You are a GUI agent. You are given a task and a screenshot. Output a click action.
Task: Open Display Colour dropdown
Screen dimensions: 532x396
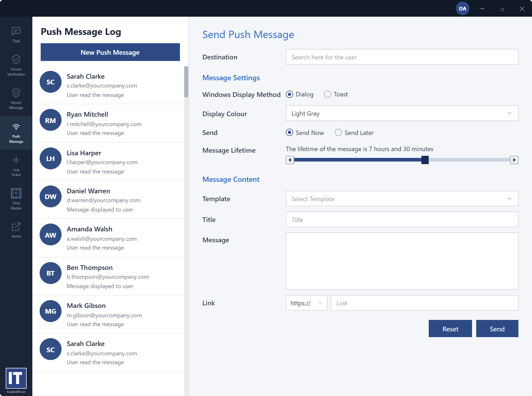click(402, 113)
